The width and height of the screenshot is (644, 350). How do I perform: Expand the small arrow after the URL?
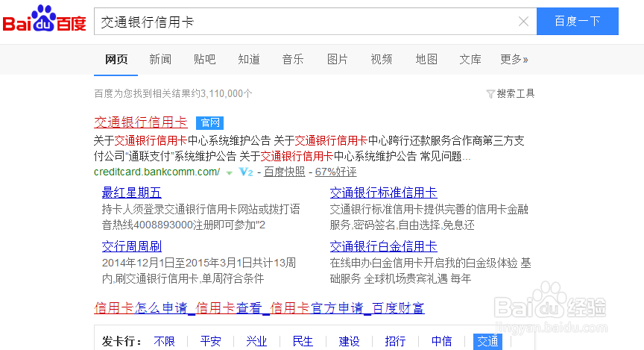point(229,172)
